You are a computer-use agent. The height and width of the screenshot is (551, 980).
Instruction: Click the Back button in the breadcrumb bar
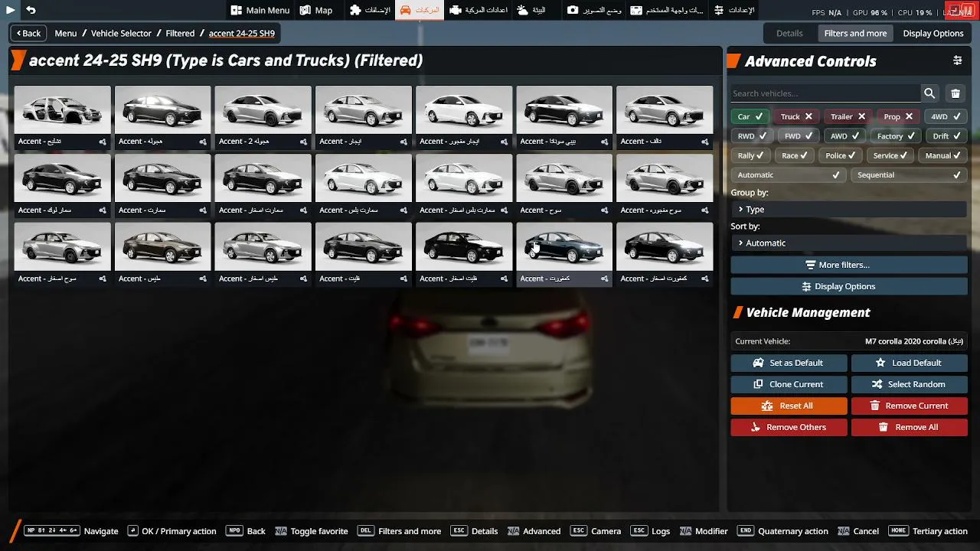click(28, 33)
